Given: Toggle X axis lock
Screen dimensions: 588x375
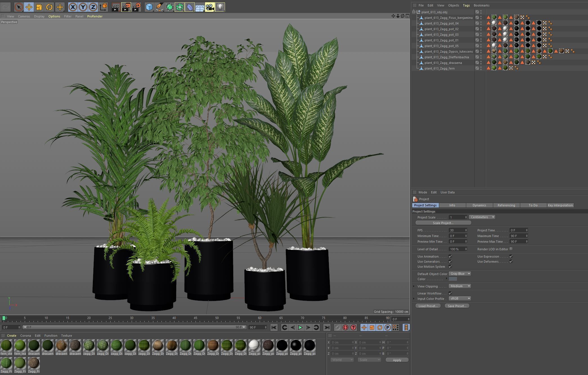Looking at the screenshot, I should click(73, 7).
